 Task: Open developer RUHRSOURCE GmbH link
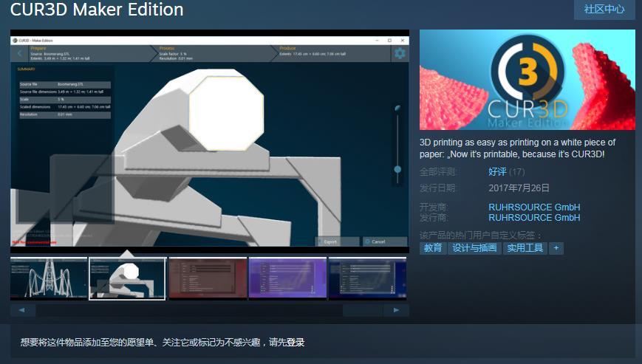pyautogui.click(x=534, y=207)
